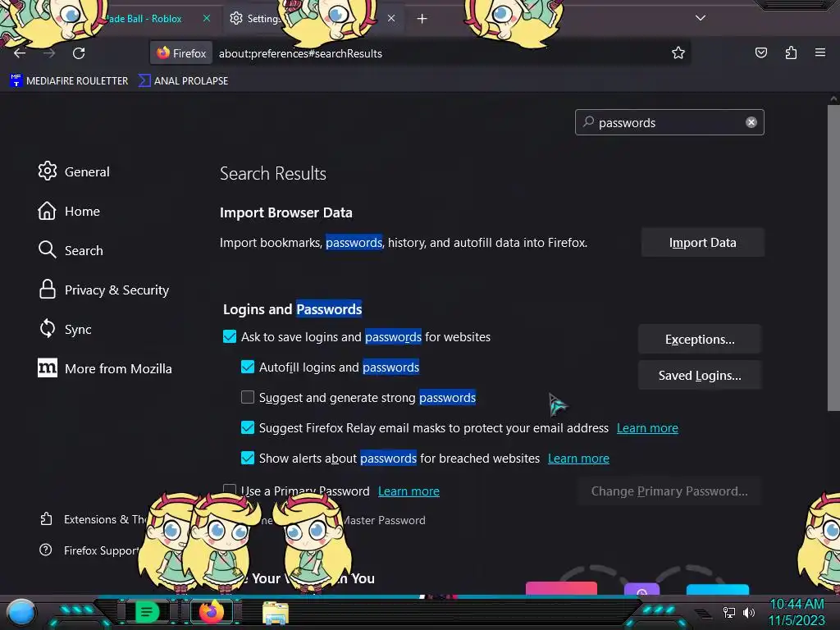Image resolution: width=840 pixels, height=630 pixels.
Task: Open the Windows Start orb
Action: point(21,612)
